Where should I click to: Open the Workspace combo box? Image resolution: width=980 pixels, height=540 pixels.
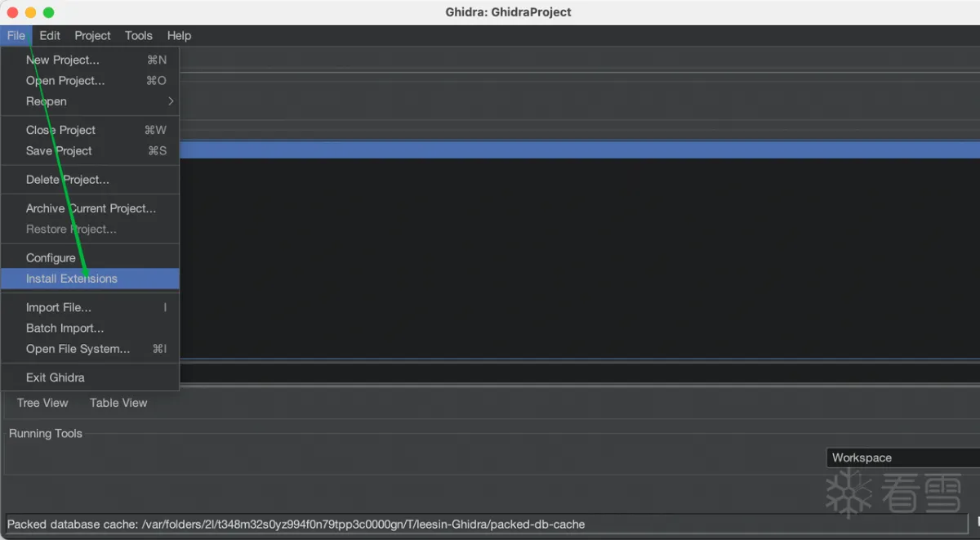[x=902, y=457]
